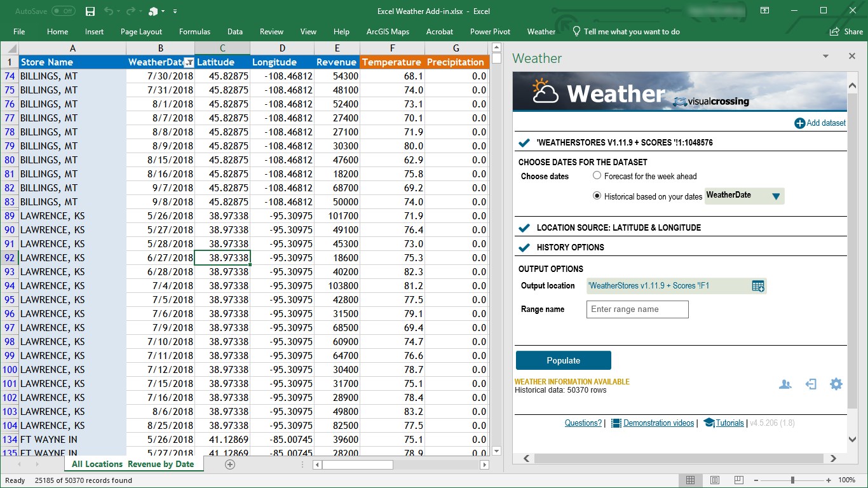Open the Demonstration videos link
Screen dimensions: 868x488
[x=658, y=423]
